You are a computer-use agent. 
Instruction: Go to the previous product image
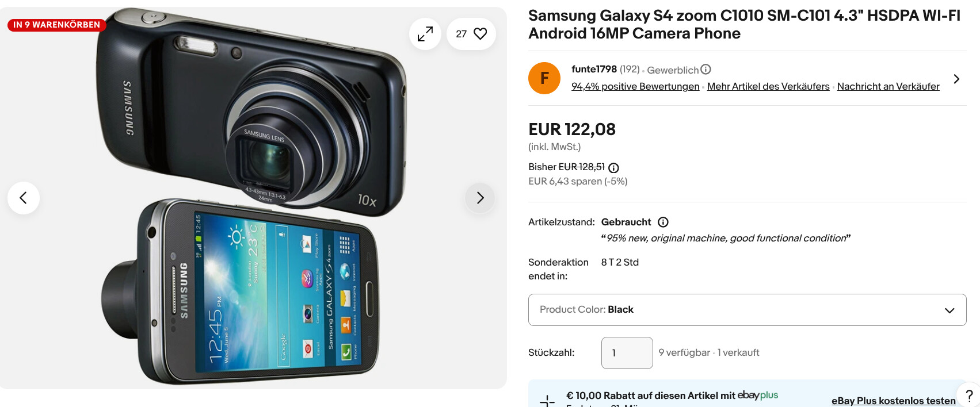click(24, 198)
